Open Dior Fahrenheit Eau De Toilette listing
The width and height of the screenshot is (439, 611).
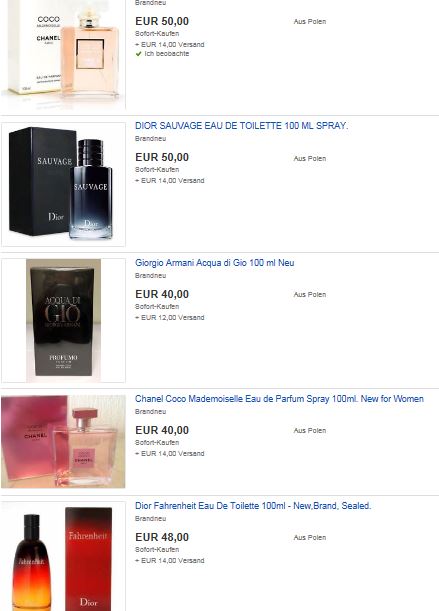tap(253, 506)
